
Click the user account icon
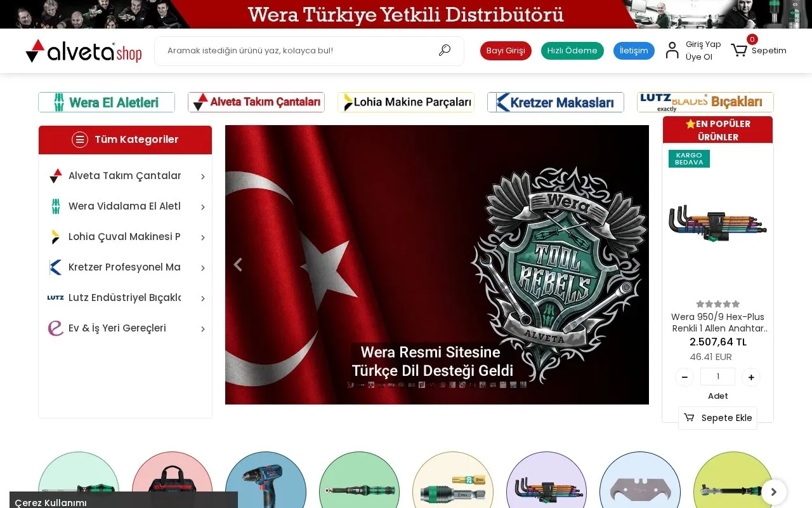click(x=672, y=50)
